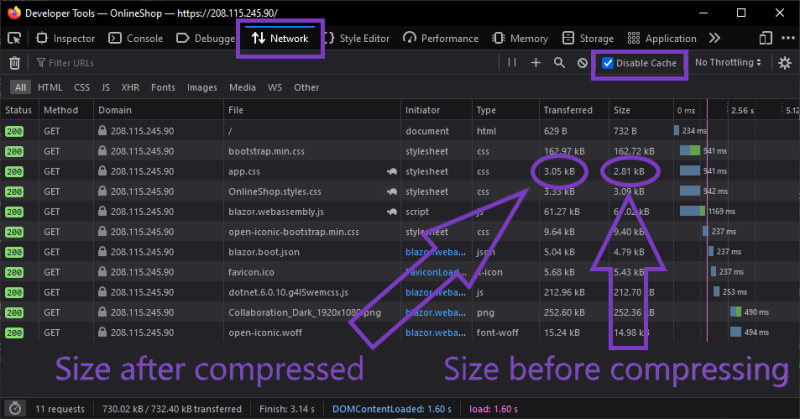This screenshot has width=800, height=419.
Task: Open request blocking icon
Action: tap(582, 63)
